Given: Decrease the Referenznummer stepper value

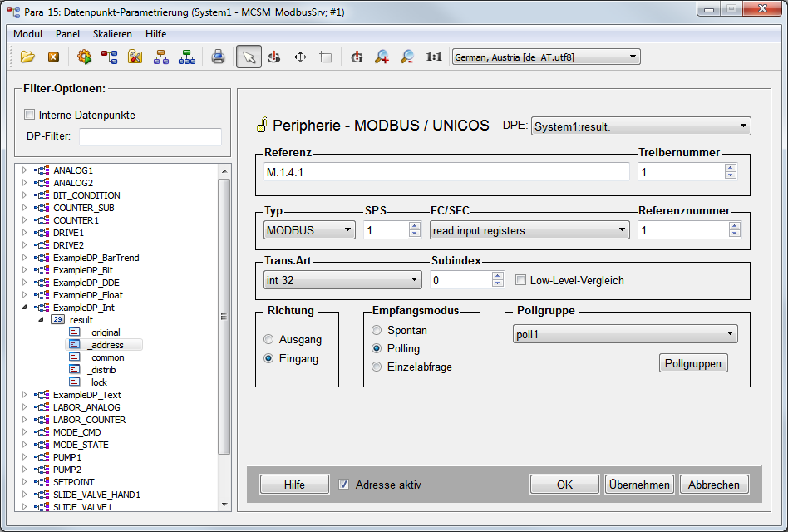Looking at the screenshot, I should tap(734, 234).
